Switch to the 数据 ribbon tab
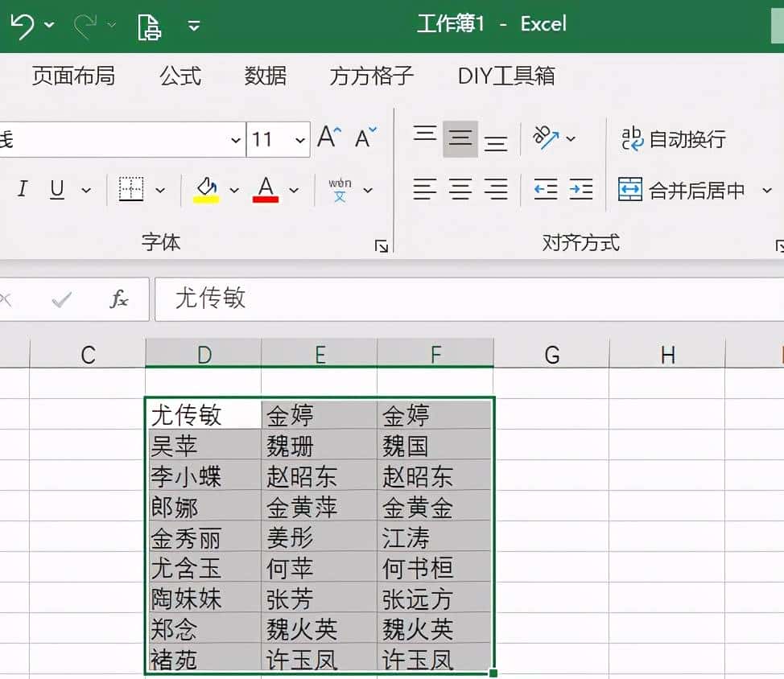Image resolution: width=784 pixels, height=679 pixels. tap(266, 76)
